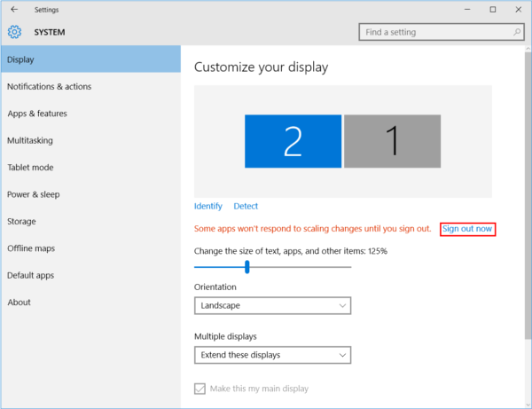Click the SYSTEM header title

(x=50, y=32)
